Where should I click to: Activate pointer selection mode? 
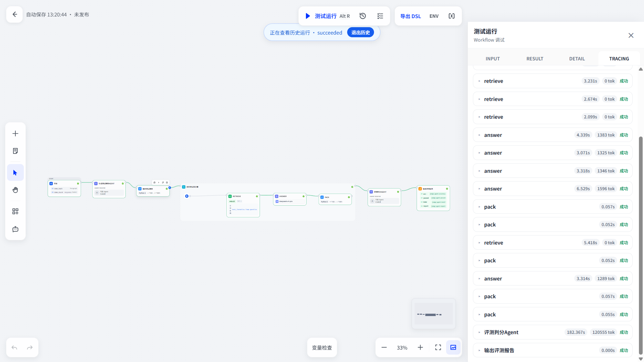15,172
